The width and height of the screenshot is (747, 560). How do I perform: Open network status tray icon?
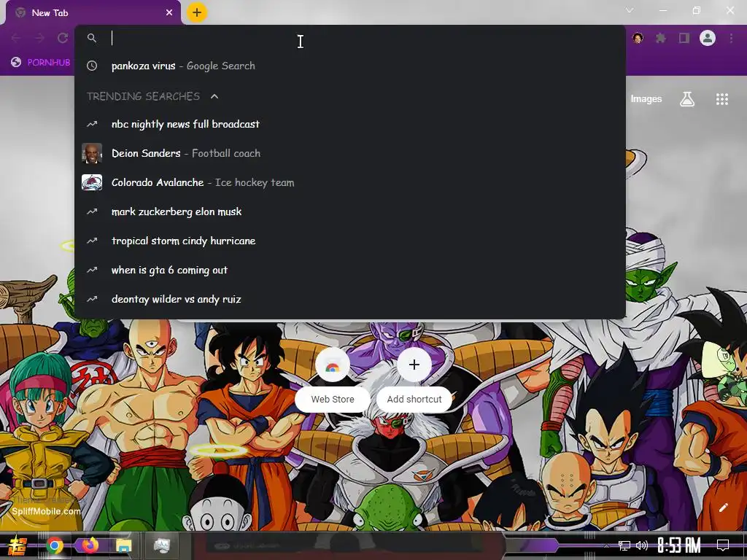[x=624, y=545]
